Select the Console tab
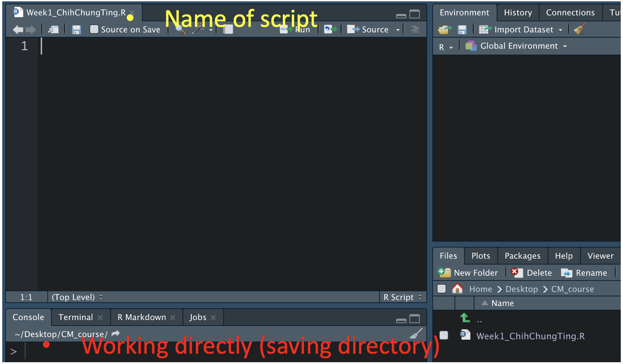This screenshot has height=364, width=623. 28,317
